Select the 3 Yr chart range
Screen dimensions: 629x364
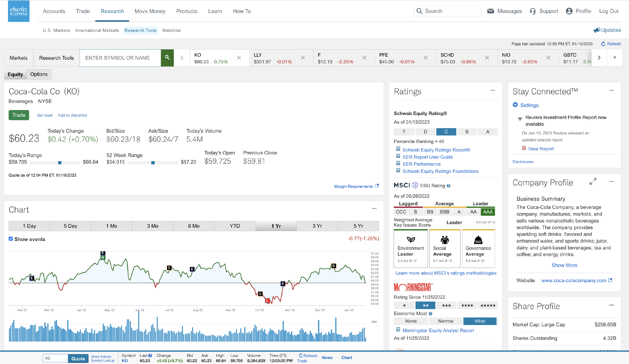(x=317, y=226)
